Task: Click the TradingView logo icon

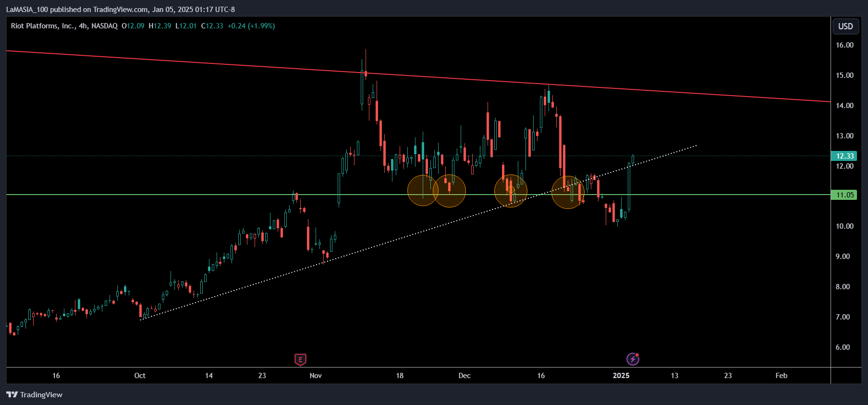Action: [x=12, y=394]
